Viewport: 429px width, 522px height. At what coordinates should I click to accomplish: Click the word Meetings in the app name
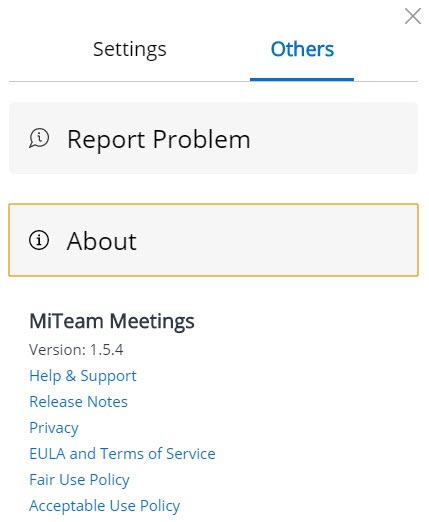click(152, 321)
